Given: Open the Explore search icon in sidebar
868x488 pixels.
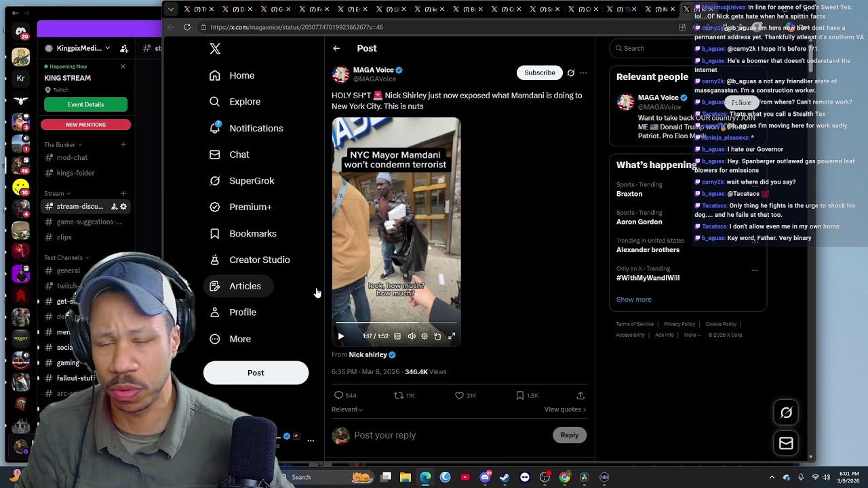Looking at the screenshot, I should [215, 102].
